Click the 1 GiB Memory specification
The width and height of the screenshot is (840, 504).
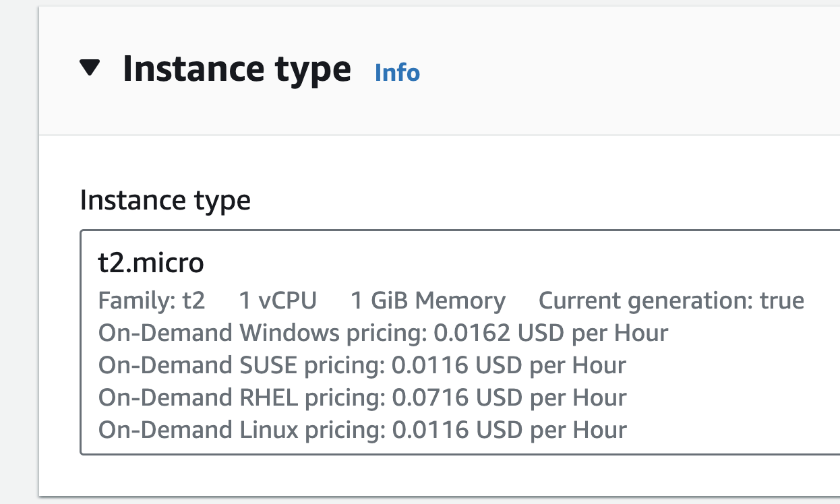click(x=428, y=301)
